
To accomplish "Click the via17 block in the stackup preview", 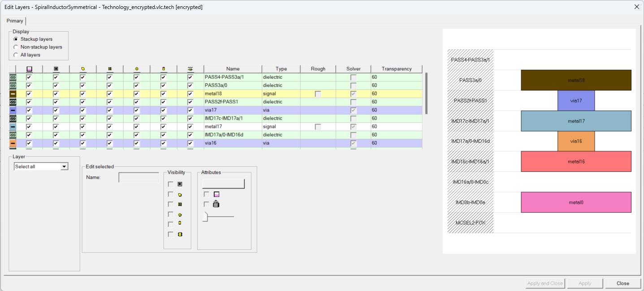I will 576,100.
